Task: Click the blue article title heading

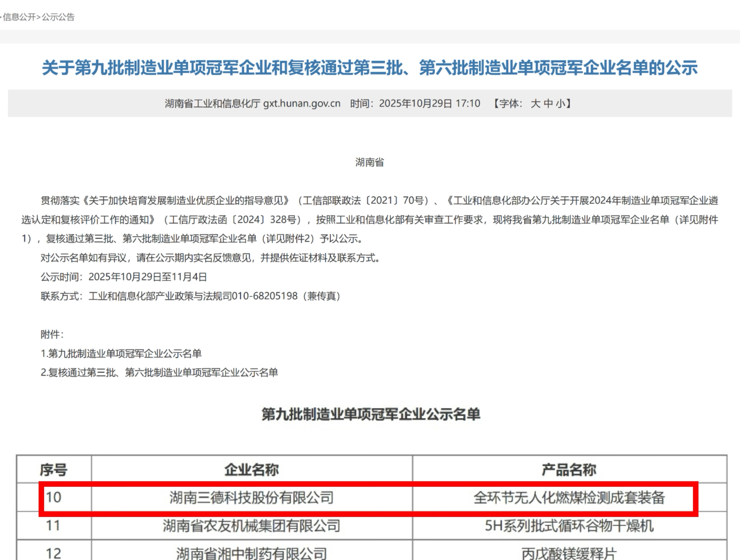Action: tap(370, 68)
